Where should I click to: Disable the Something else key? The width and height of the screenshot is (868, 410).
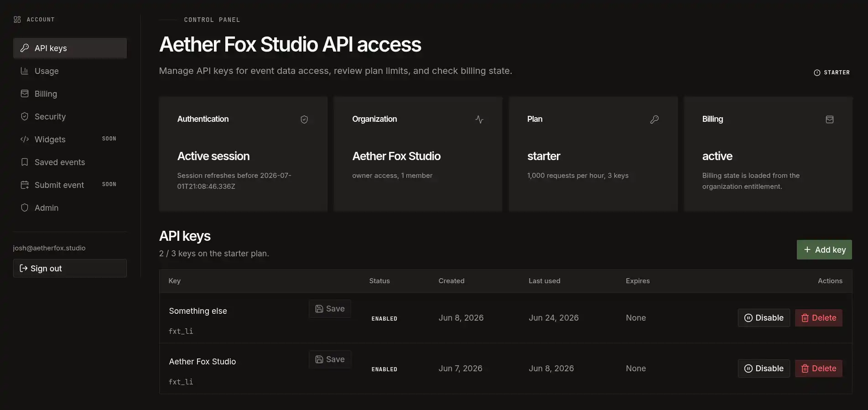[x=764, y=318]
